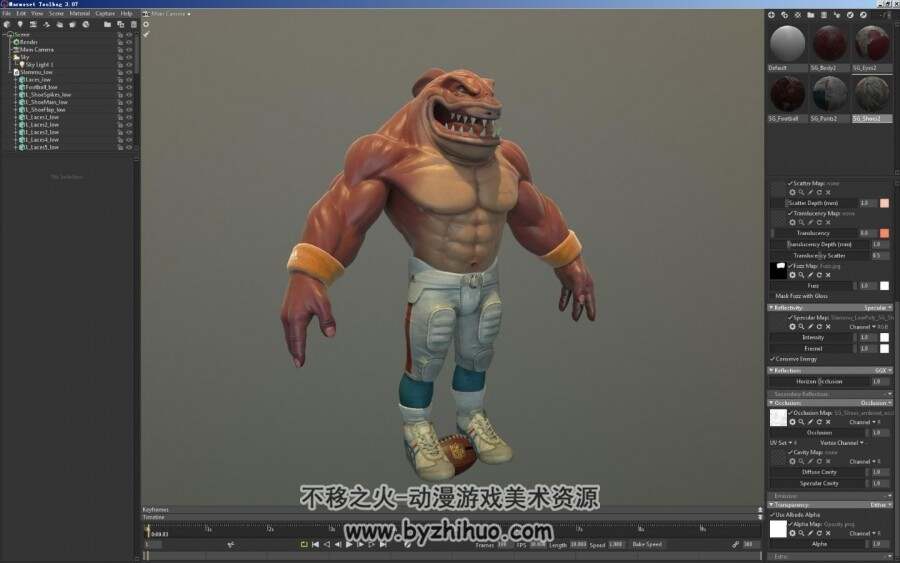This screenshot has width=900, height=563.
Task: Open the View menu
Action: coord(37,13)
